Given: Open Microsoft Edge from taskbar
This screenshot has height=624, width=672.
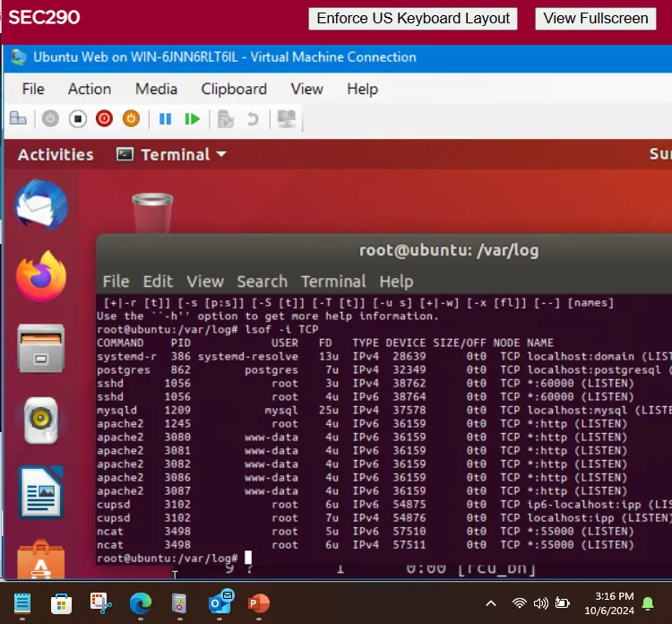Looking at the screenshot, I should [x=141, y=603].
